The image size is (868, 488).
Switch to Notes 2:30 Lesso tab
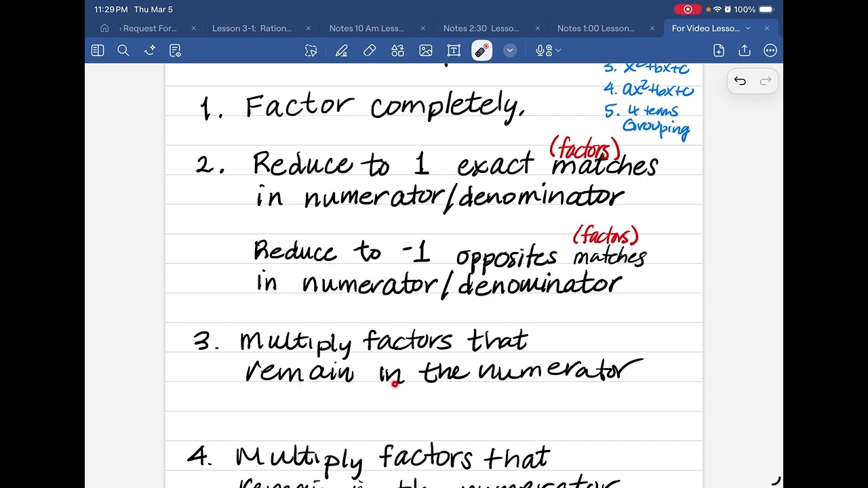[x=481, y=28]
